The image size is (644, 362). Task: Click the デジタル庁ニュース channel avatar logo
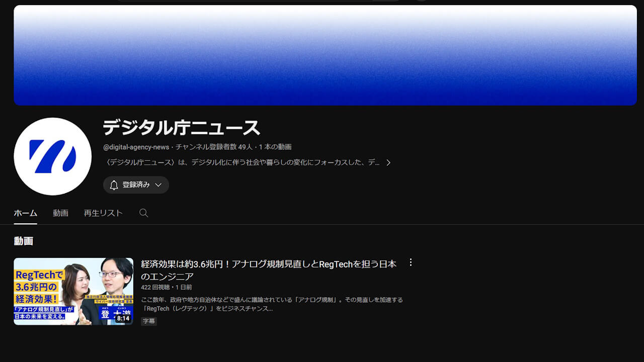pos(53,156)
